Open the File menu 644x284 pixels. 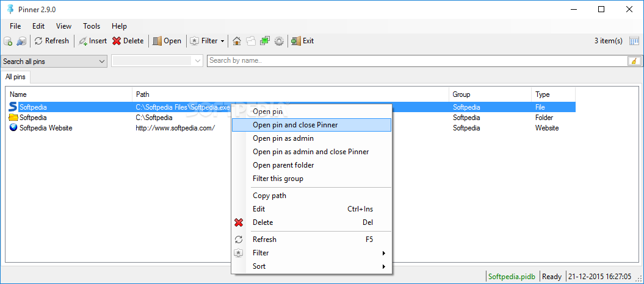(x=15, y=26)
